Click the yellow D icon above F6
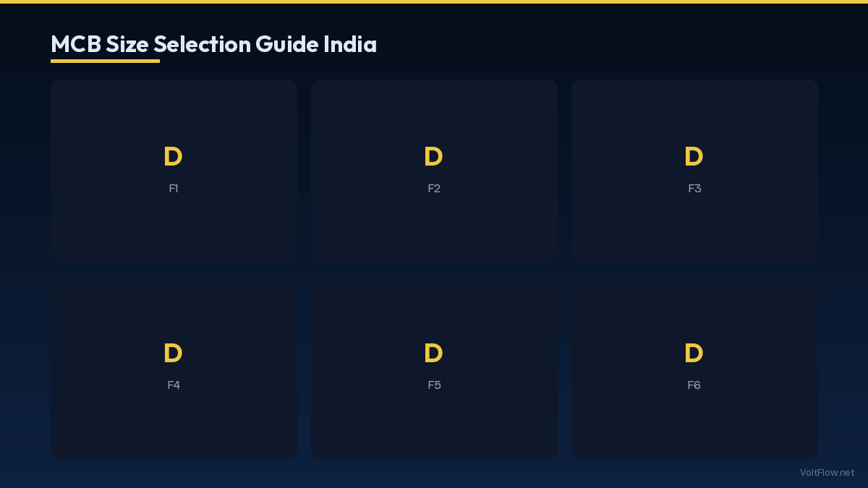The image size is (868, 488). tap(694, 354)
